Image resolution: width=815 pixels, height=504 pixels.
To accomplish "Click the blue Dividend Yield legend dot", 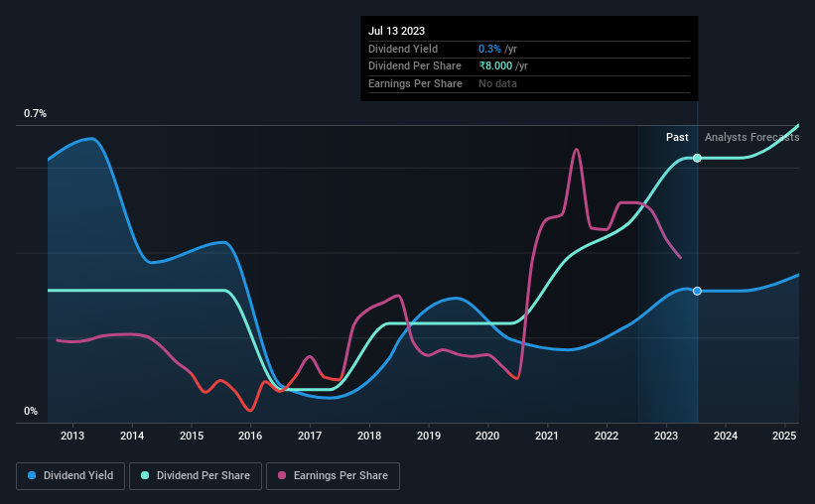I will (32, 475).
